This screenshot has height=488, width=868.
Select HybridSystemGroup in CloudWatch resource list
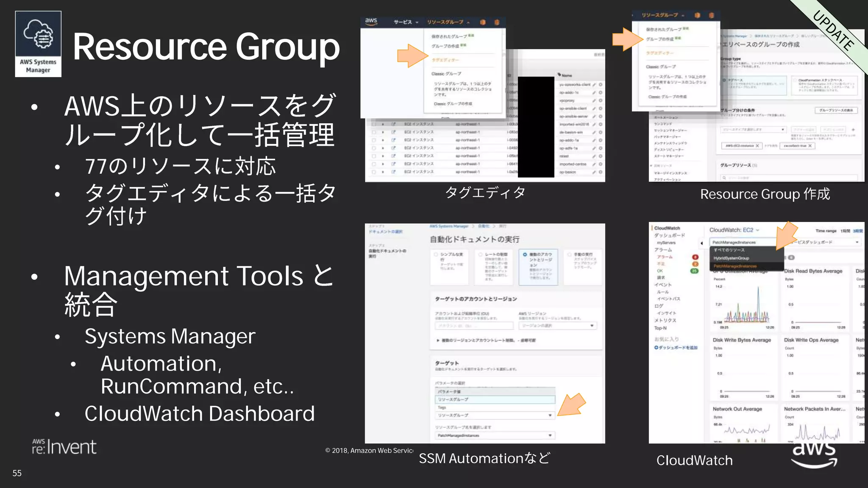[x=731, y=258]
